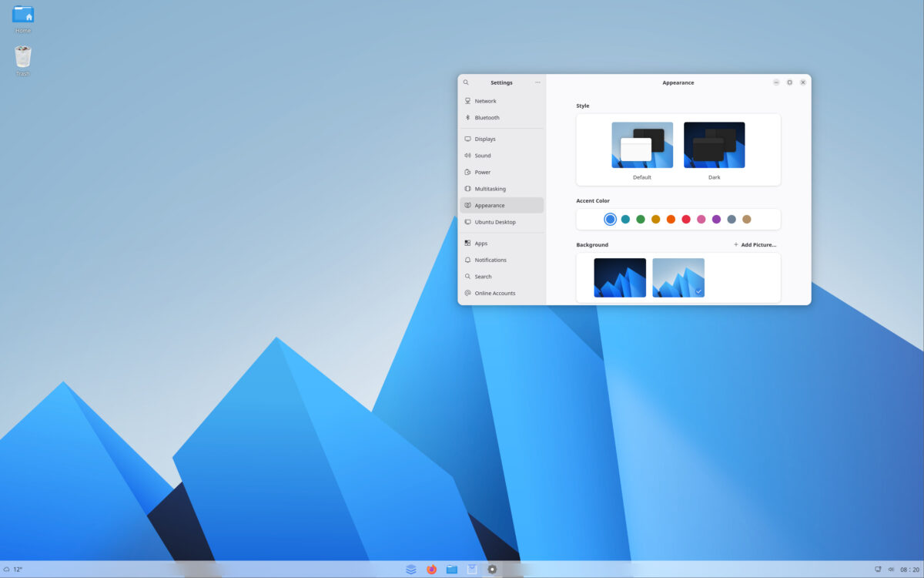The width and height of the screenshot is (924, 578).
Task: Select the currently highlighted blue accent radio
Action: click(610, 219)
